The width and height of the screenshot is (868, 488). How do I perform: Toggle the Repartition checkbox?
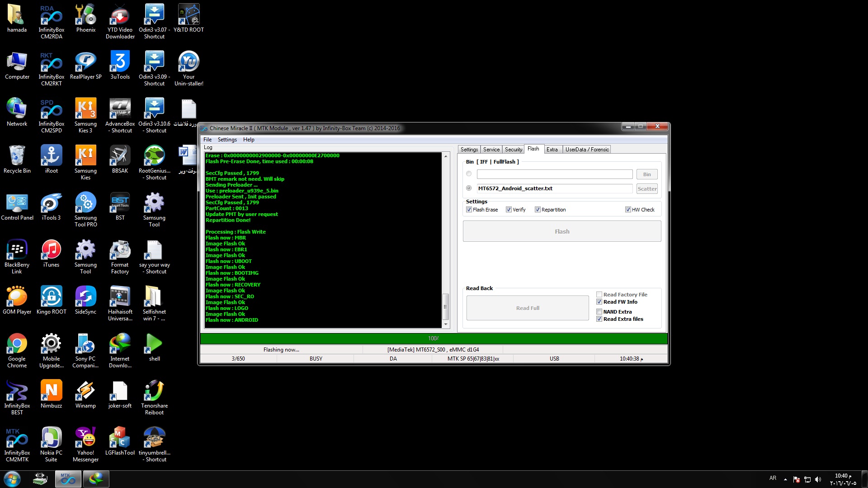click(x=538, y=210)
